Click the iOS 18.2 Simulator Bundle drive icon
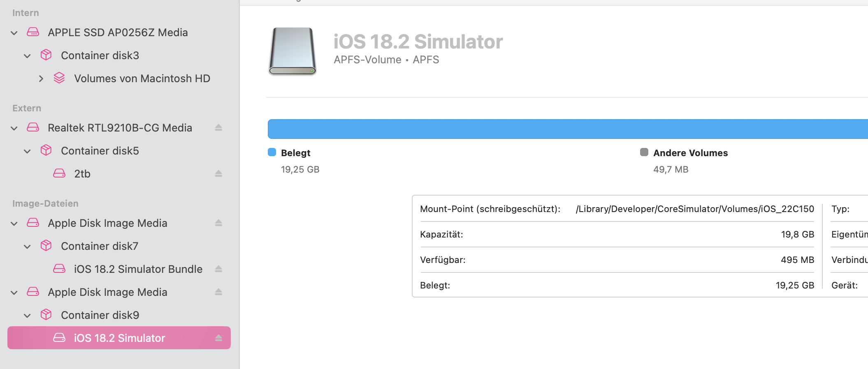The width and height of the screenshot is (868, 369). pos(59,269)
